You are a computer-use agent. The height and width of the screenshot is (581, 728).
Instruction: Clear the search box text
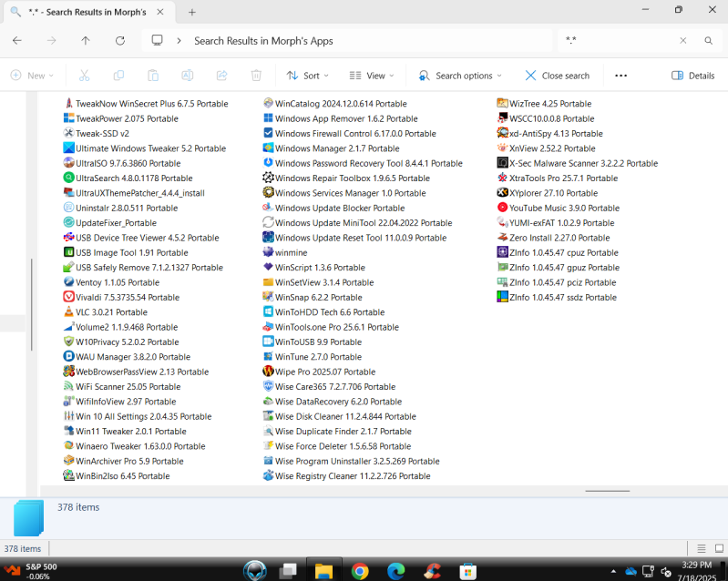683,40
